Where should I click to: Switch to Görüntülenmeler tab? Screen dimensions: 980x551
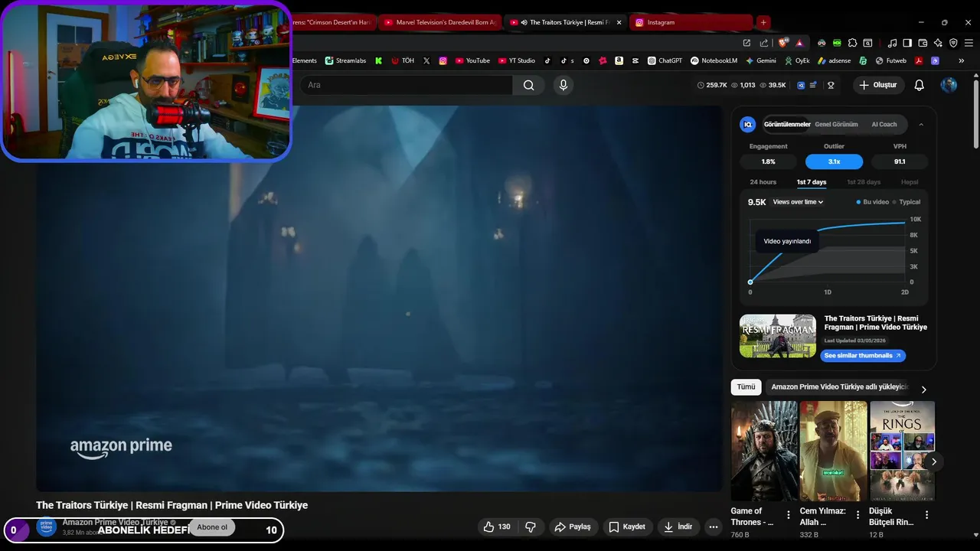(x=787, y=124)
